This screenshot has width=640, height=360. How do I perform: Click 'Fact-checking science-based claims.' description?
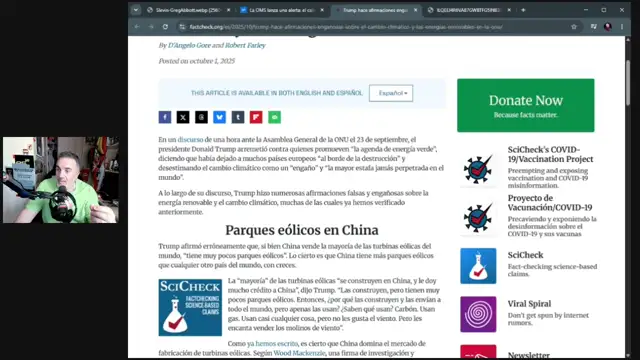click(552, 270)
